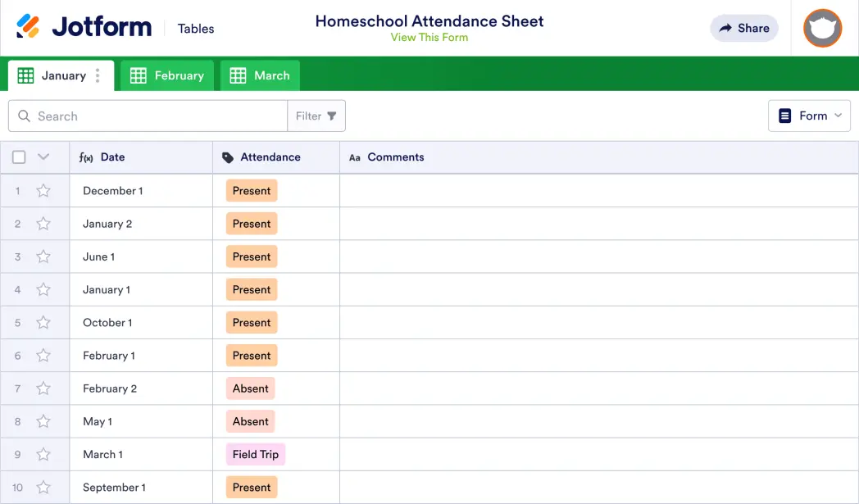Click the search magnifier icon
The height and width of the screenshot is (504, 859).
[x=25, y=116]
